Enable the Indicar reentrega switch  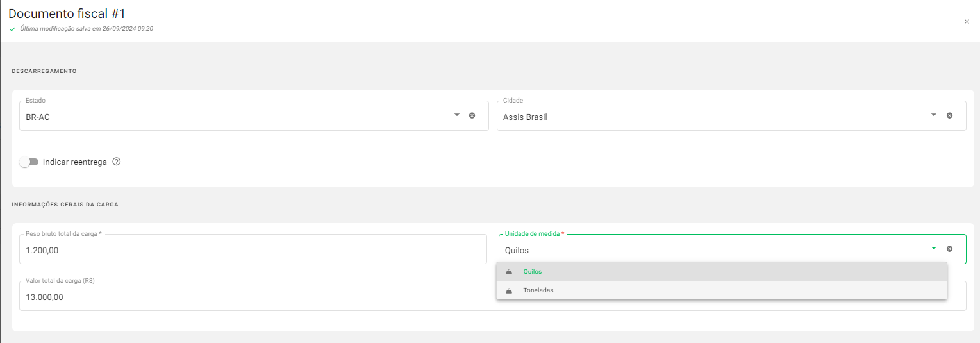click(x=29, y=162)
